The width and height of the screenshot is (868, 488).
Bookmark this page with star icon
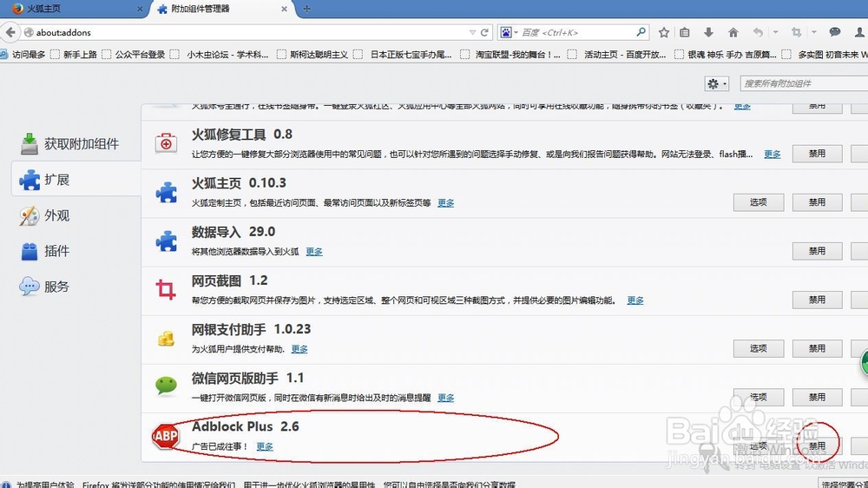664,33
